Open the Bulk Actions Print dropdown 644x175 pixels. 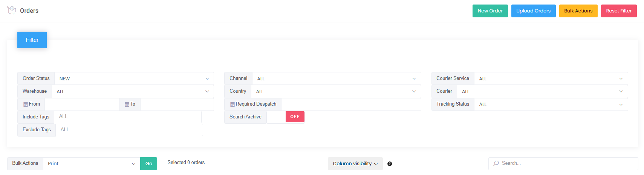pos(92,164)
